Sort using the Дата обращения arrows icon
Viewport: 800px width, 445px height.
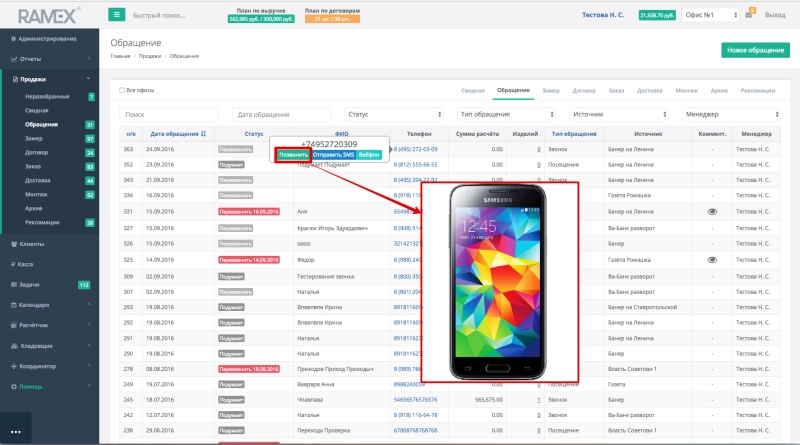203,134
